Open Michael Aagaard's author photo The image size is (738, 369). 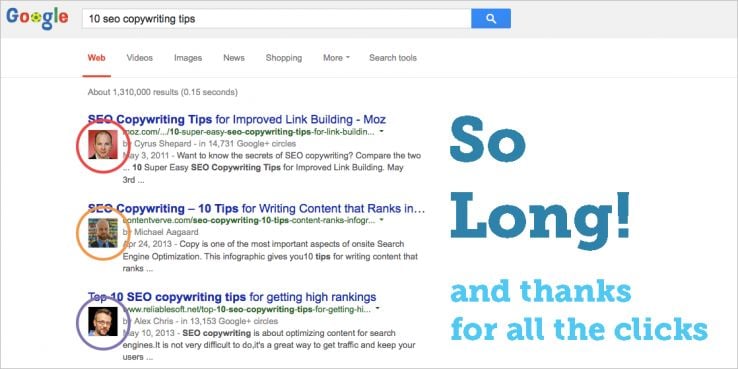(x=103, y=233)
